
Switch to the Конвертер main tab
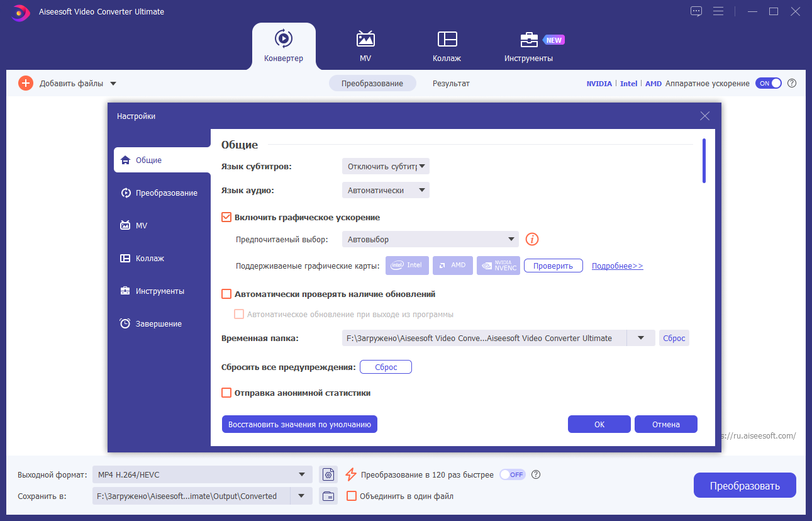tap(284, 46)
